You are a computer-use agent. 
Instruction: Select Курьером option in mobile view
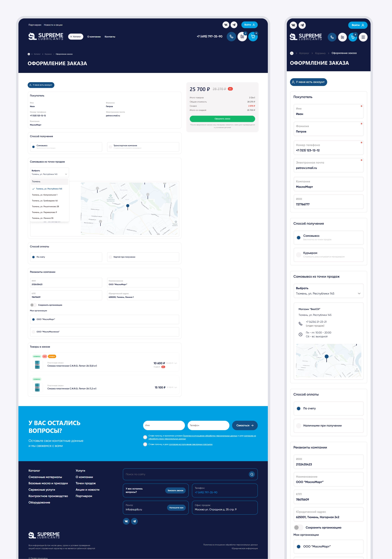(x=328, y=255)
